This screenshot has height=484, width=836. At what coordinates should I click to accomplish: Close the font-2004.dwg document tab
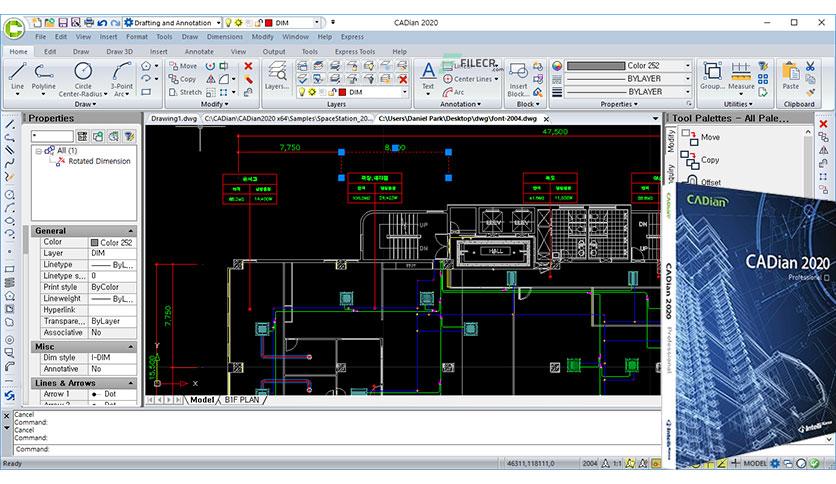point(546,119)
